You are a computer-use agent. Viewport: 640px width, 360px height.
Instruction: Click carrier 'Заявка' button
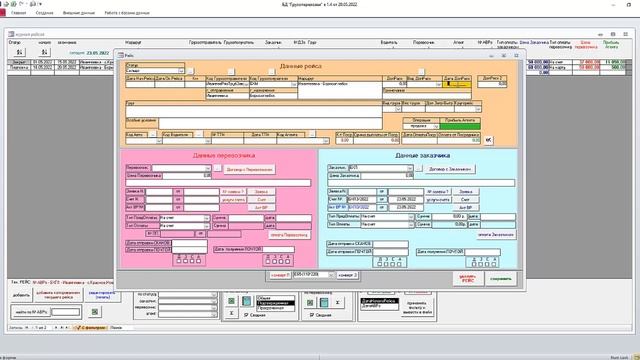[261, 191]
